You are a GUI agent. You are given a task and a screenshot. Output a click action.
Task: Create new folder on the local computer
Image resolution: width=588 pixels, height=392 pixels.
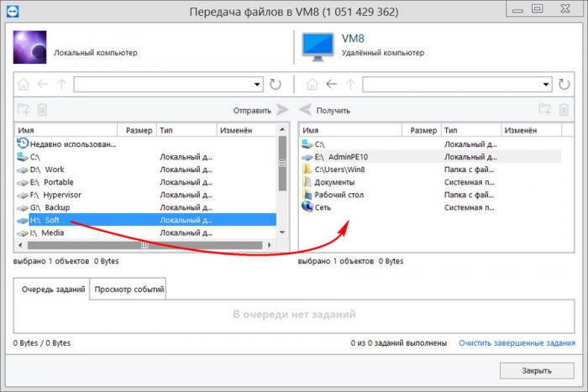coord(24,109)
